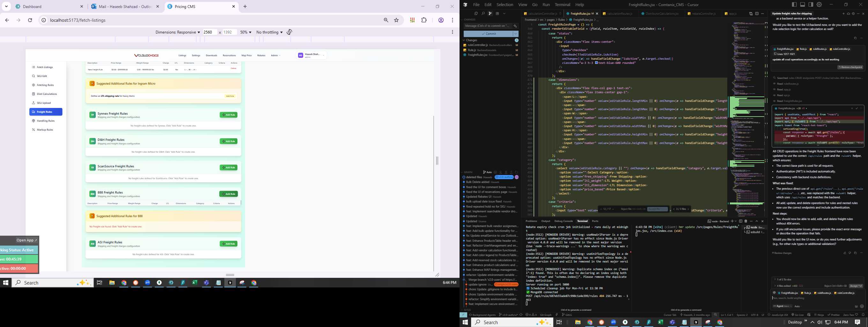Open Cursor settings gear in title bar

click(819, 4)
